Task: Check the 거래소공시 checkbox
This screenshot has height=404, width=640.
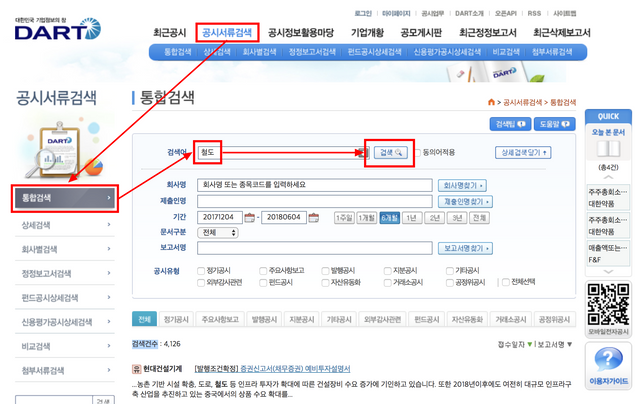Action: click(x=388, y=283)
